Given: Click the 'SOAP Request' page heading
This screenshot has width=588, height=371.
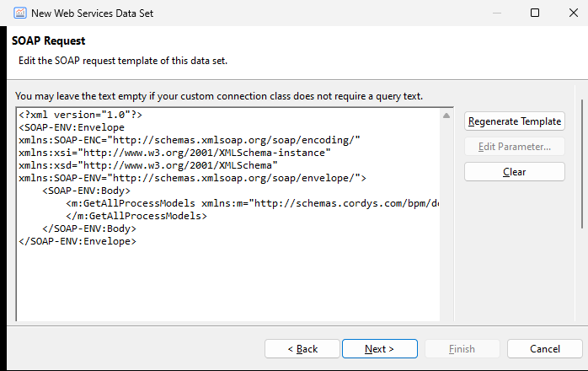Looking at the screenshot, I should tap(48, 40).
